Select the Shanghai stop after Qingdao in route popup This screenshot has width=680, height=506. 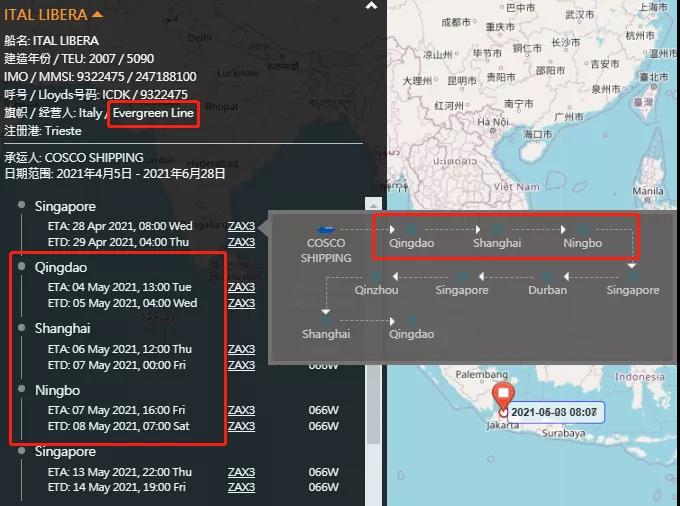[497, 242]
